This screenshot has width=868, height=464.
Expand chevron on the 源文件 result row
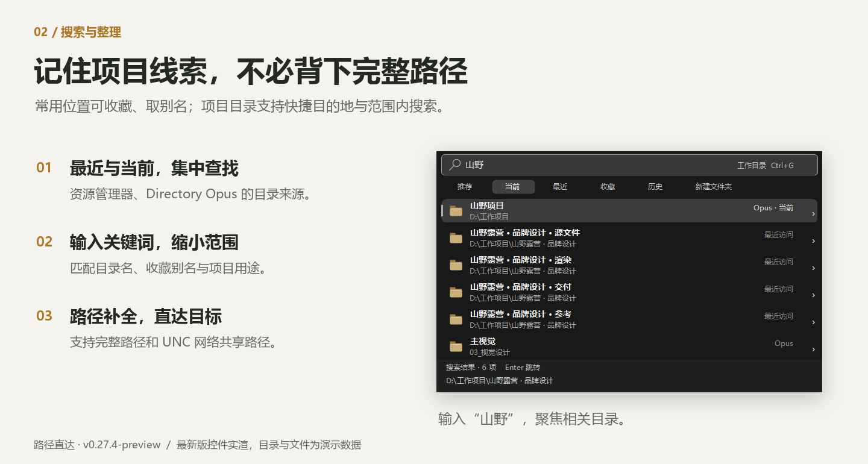813,241
